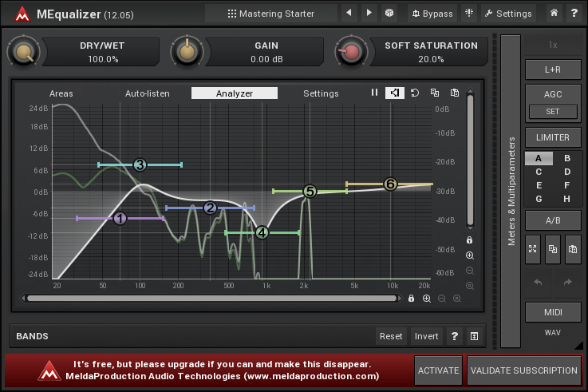Image resolution: width=588 pixels, height=392 pixels.
Task: Open help question mark in title bar
Action: [574, 13]
